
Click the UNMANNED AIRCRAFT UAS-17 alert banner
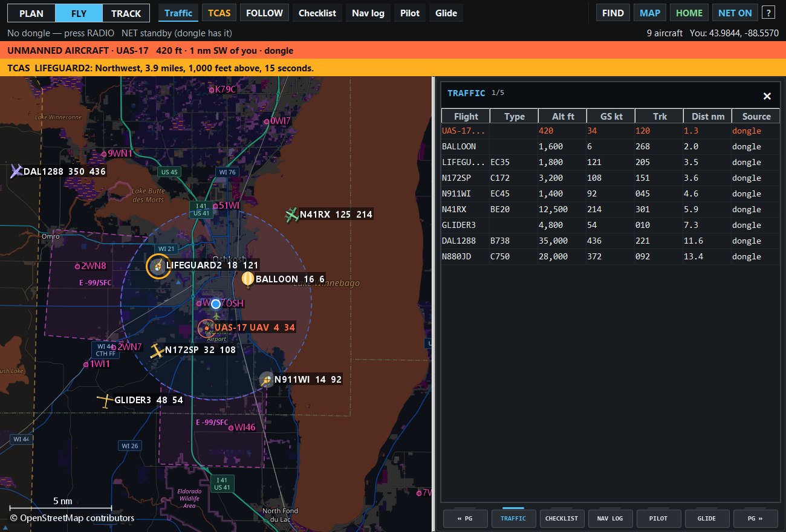pyautogui.click(x=393, y=51)
